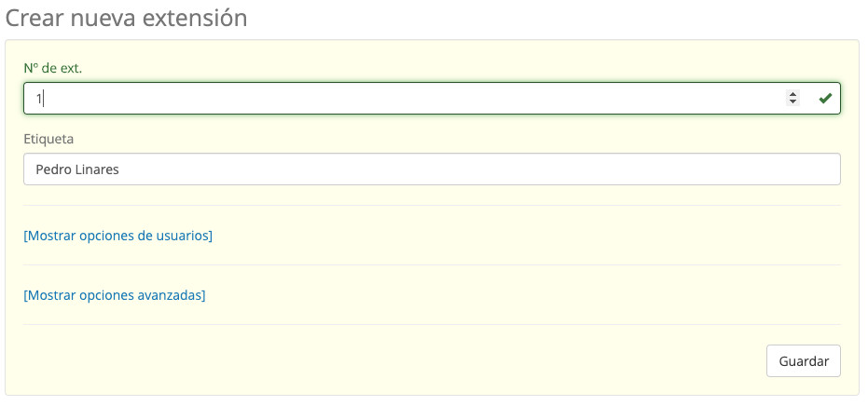
Task: Show user options section link
Action: [117, 236]
